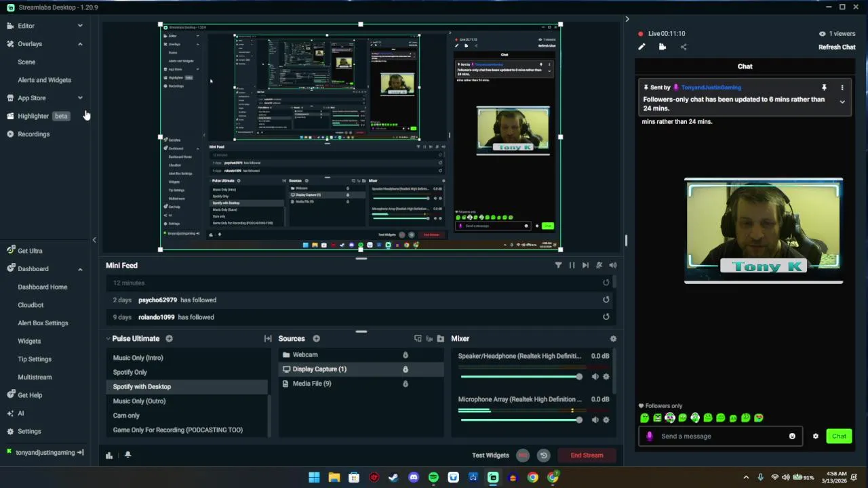The width and height of the screenshot is (868, 488).
Task: Open the Mini Feed filter icon
Action: [x=558, y=266]
